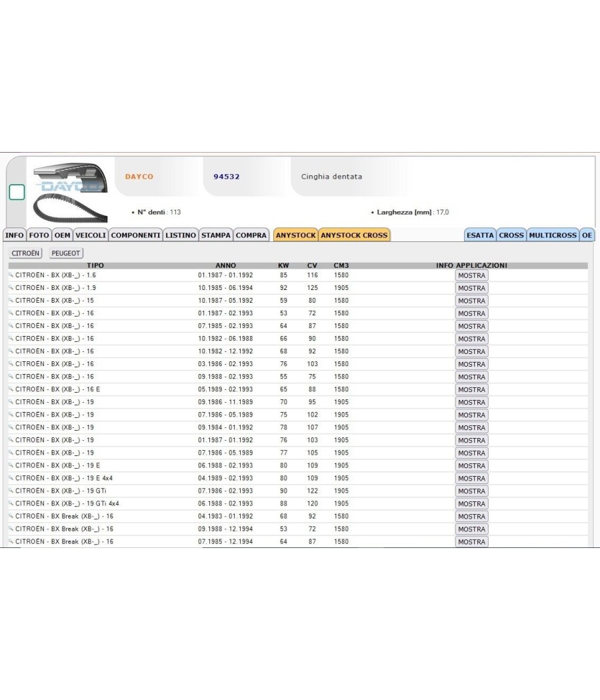Click the TIPO column header
The width and height of the screenshot is (600, 700).
95,265
